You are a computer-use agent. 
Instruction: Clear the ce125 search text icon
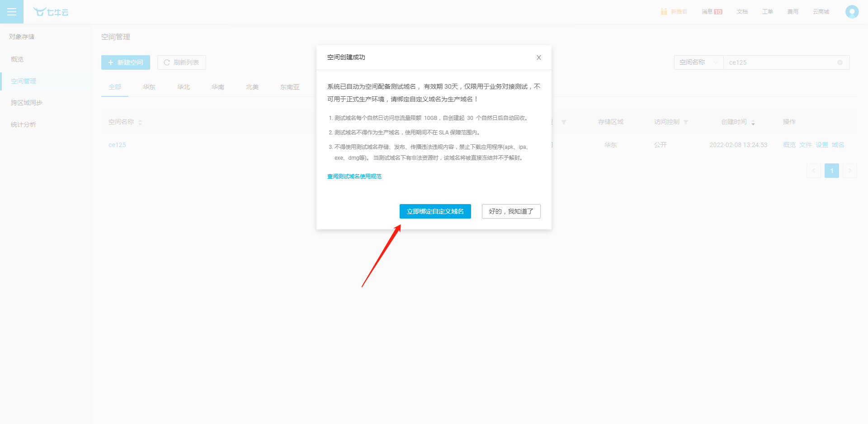click(x=840, y=62)
